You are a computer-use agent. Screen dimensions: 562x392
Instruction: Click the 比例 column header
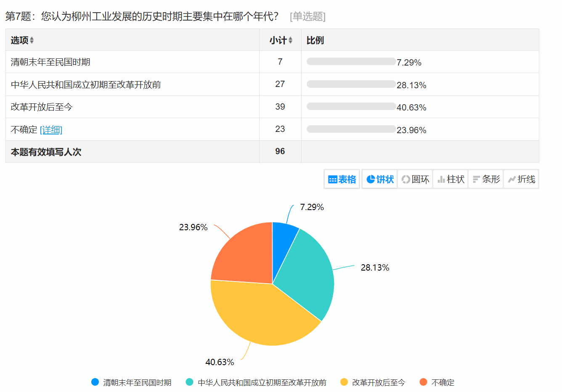[315, 40]
